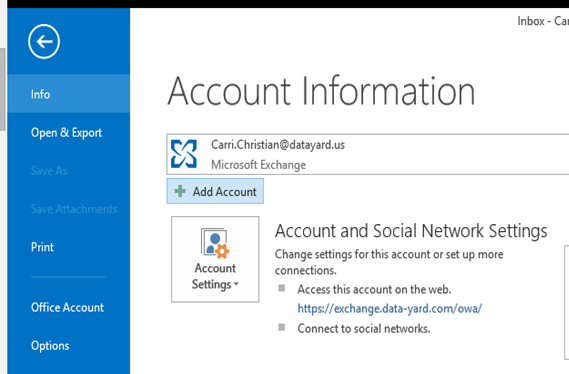This screenshot has height=374, width=569.
Task: Click the Account Information heading
Action: tap(321, 91)
